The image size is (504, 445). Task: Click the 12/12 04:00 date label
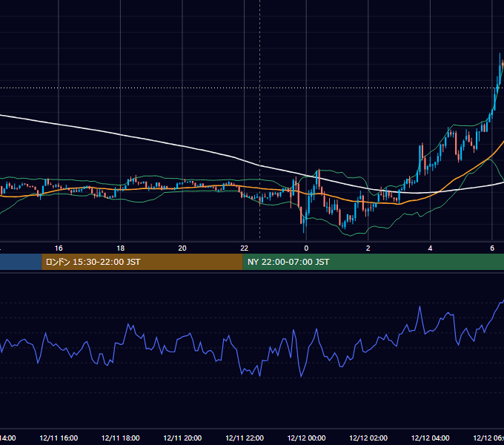point(431,438)
